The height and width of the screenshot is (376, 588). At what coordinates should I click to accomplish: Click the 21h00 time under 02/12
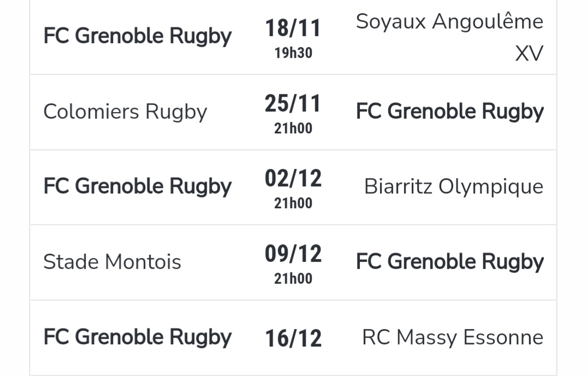(x=293, y=203)
